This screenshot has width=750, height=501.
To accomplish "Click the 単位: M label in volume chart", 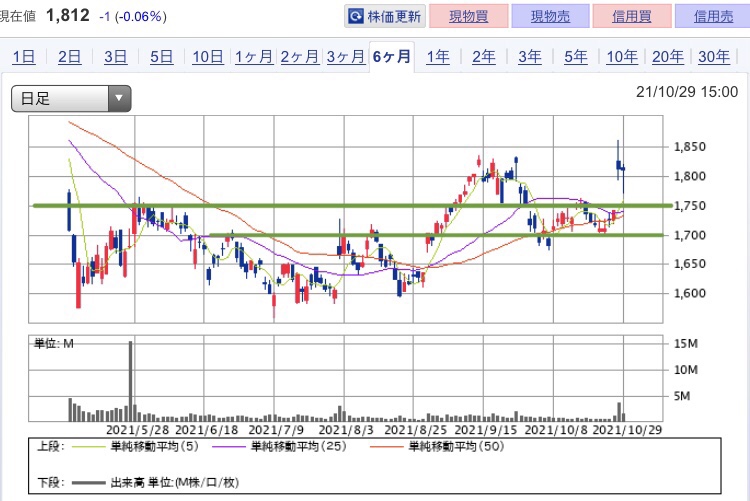I will [x=54, y=344].
